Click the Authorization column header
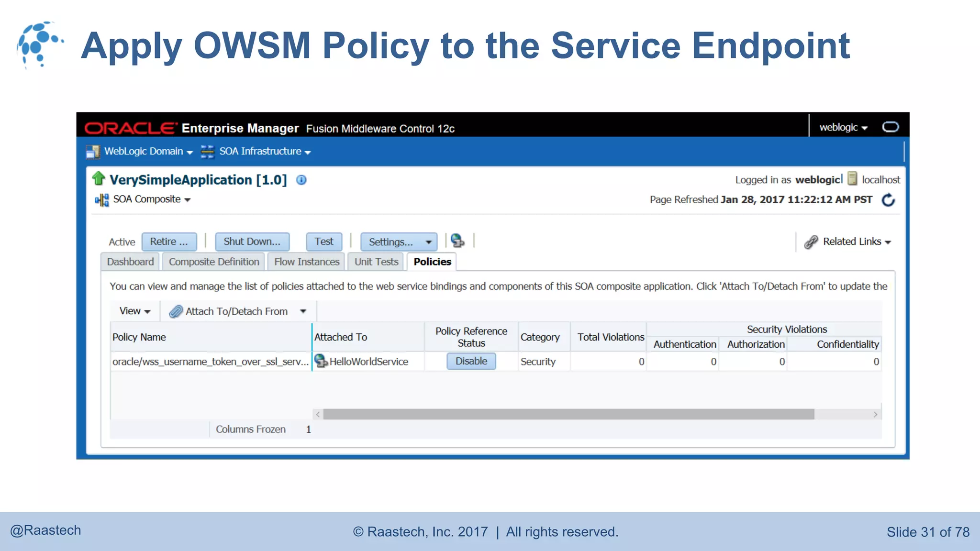 [x=753, y=344]
